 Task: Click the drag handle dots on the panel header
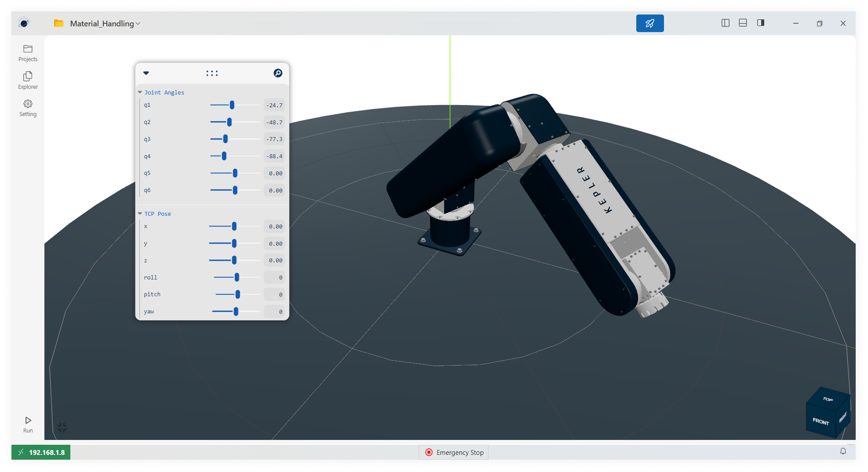coord(212,73)
